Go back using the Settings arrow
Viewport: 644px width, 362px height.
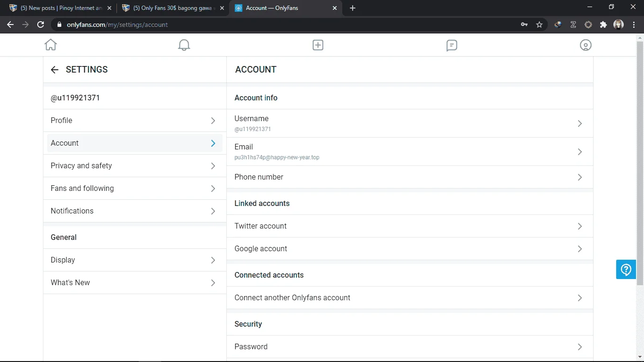coord(55,70)
